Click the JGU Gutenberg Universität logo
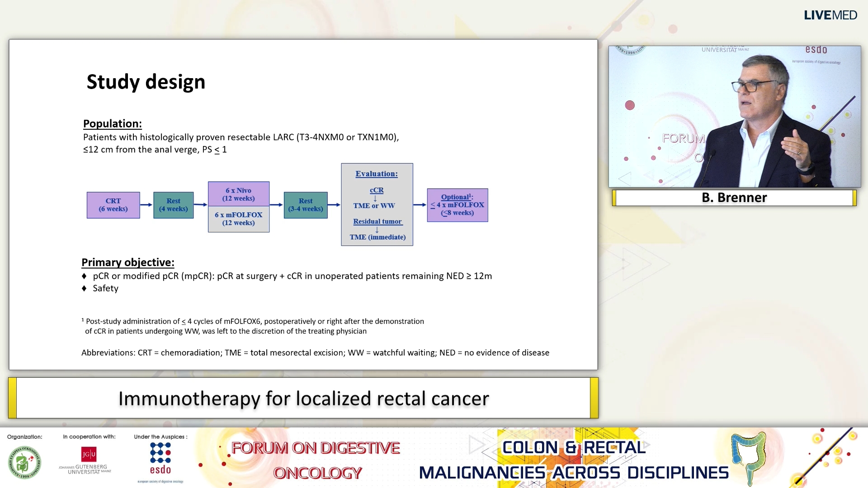The height and width of the screenshot is (488, 868). pos(85,460)
